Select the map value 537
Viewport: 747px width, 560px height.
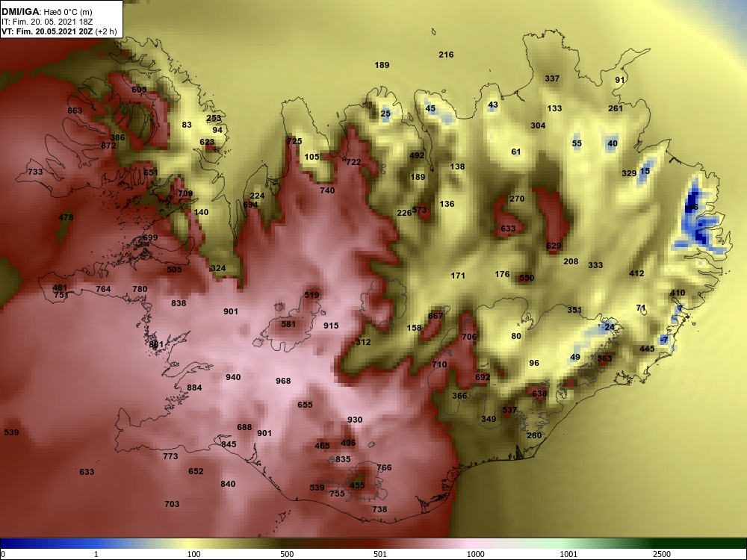click(x=509, y=410)
